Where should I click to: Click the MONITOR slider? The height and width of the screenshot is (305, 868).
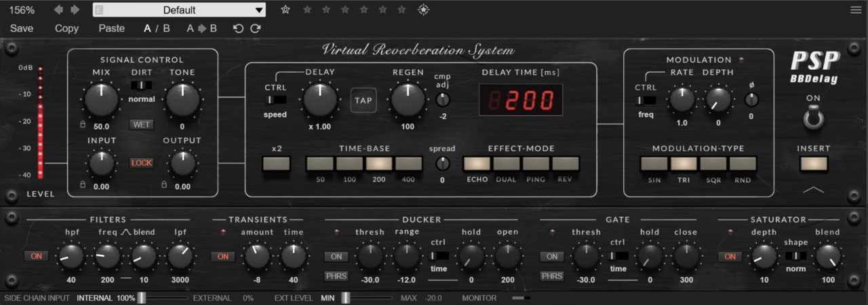pyautogui.click(x=521, y=298)
